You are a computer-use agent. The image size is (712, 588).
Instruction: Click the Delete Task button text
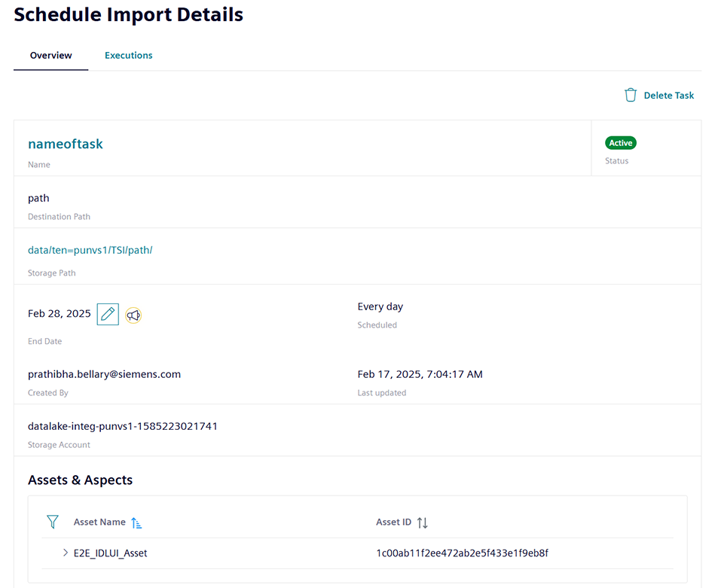pyautogui.click(x=669, y=96)
